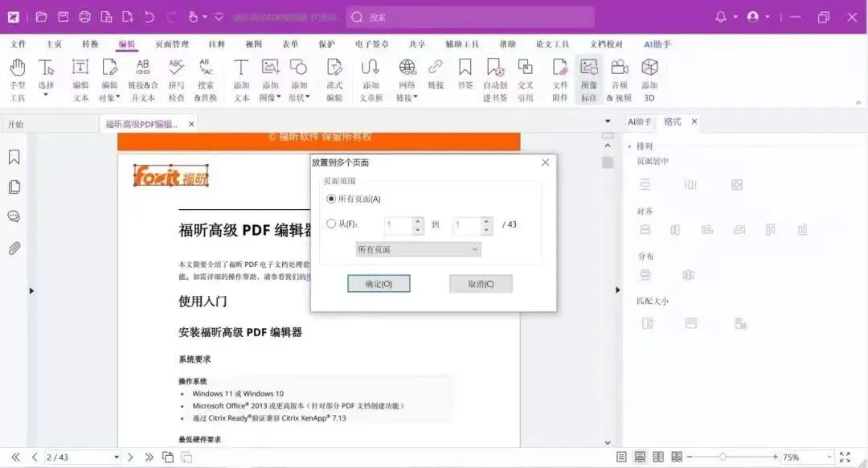Click File Attachment (文件附件) tool

point(560,80)
